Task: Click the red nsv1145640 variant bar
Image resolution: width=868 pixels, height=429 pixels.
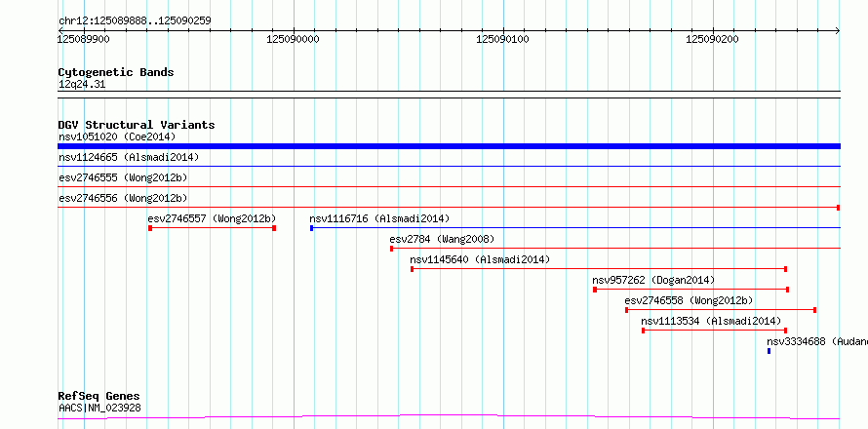Action: click(x=599, y=269)
